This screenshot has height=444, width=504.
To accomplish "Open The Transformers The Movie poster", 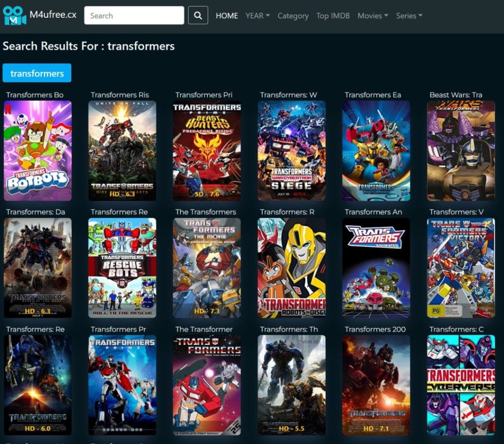I will 207,268.
